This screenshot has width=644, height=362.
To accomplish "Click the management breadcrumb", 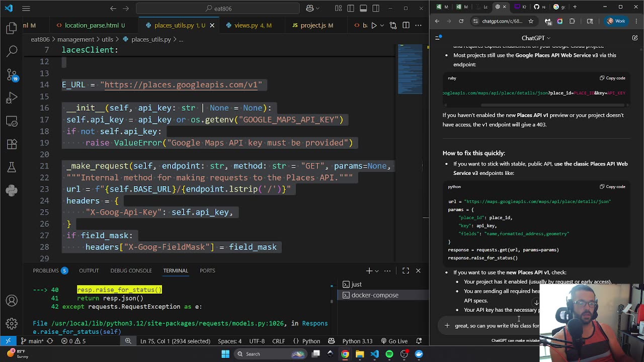I will pos(75,39).
